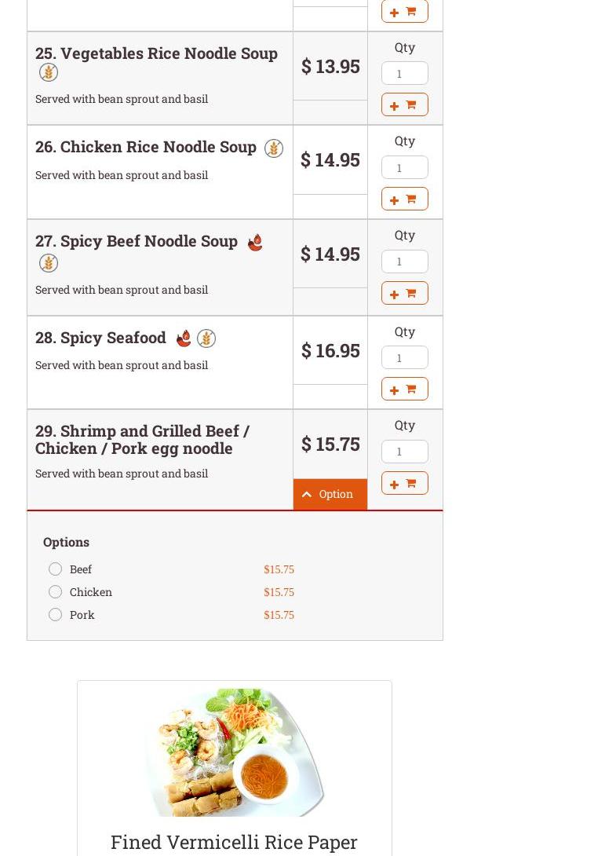
Task: Click the gluten icon beside Spicy Seafood
Action: tap(206, 338)
